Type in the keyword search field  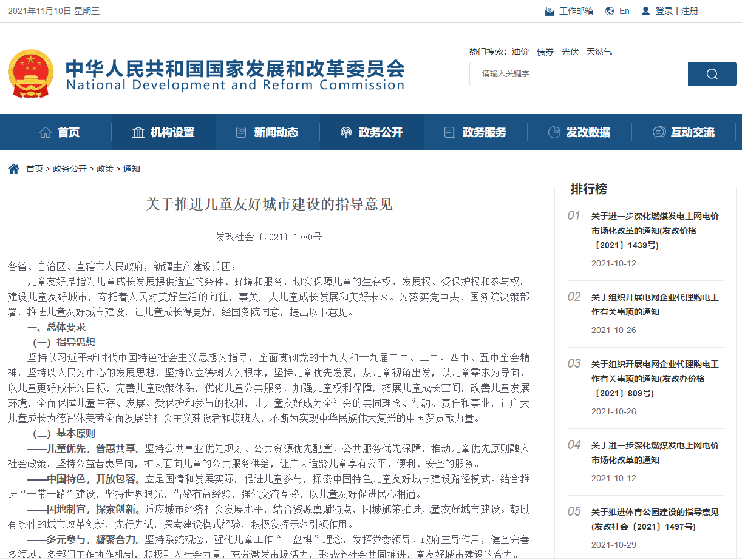578,74
